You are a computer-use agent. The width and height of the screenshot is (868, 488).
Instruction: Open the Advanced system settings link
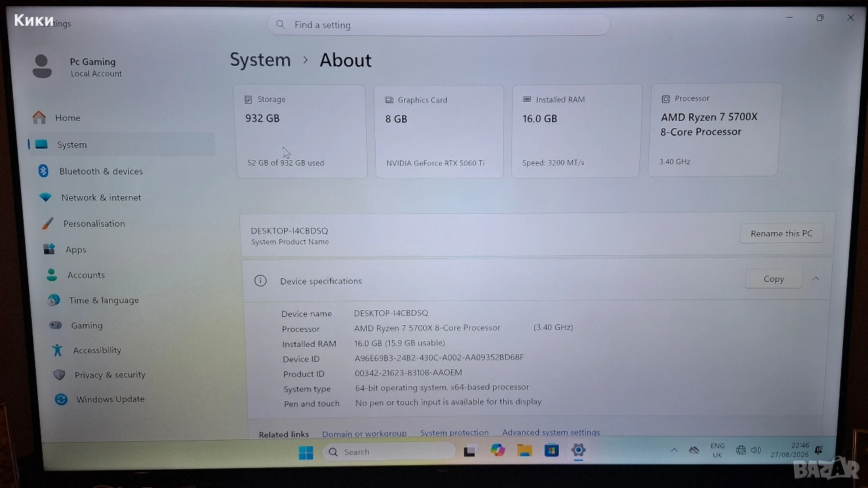551,432
